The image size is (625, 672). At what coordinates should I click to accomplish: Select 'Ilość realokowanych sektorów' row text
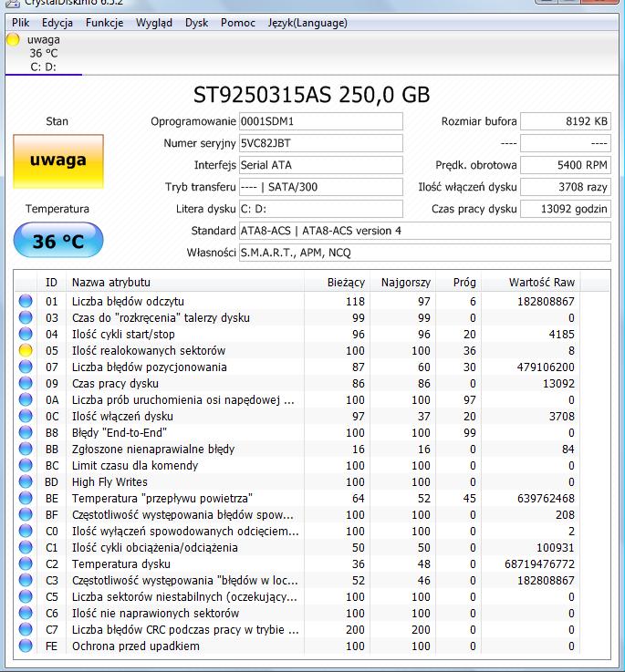pyautogui.click(x=149, y=350)
